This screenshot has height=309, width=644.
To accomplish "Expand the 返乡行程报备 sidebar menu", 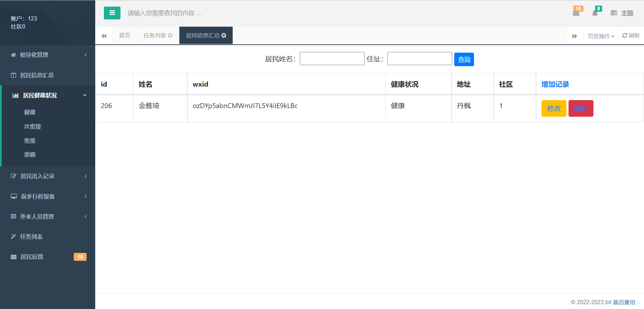I will [48, 196].
